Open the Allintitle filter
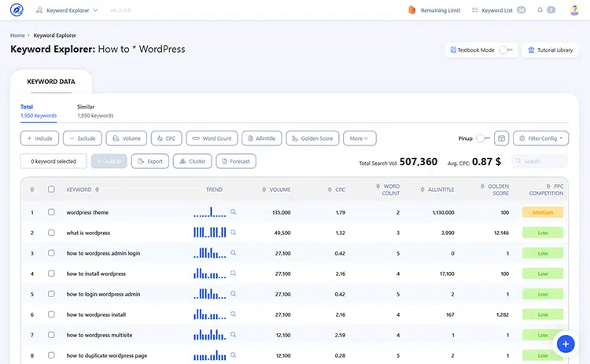This screenshot has height=364, width=590. (x=261, y=138)
